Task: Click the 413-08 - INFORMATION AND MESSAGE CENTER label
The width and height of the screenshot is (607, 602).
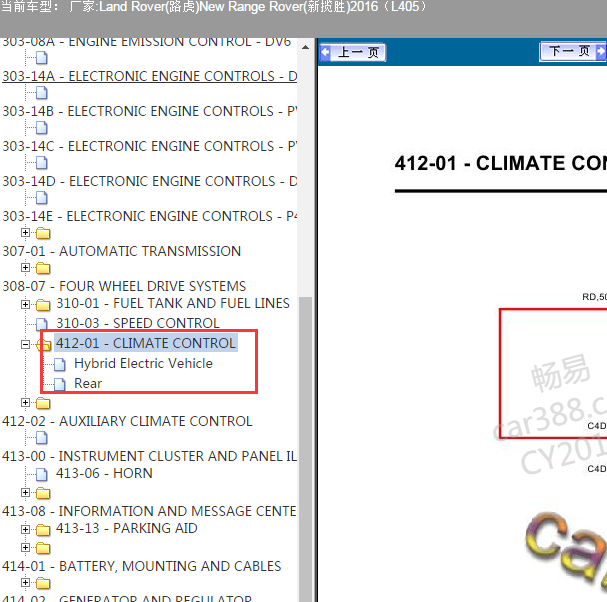Action: tap(149, 511)
